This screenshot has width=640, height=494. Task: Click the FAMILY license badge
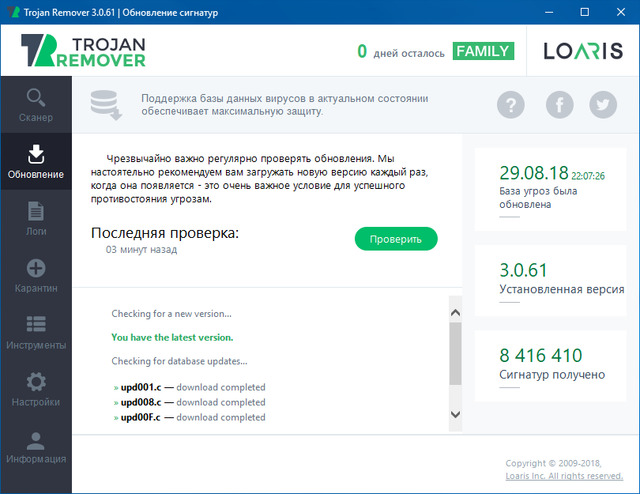coord(482,51)
